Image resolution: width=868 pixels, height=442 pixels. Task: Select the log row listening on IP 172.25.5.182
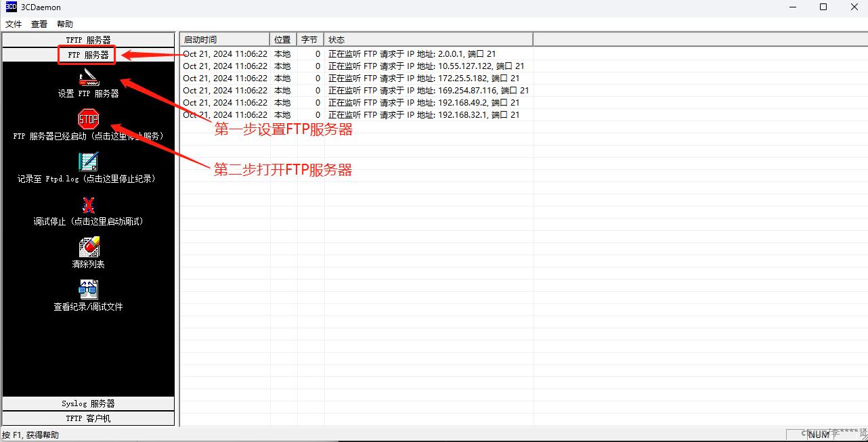(x=357, y=79)
